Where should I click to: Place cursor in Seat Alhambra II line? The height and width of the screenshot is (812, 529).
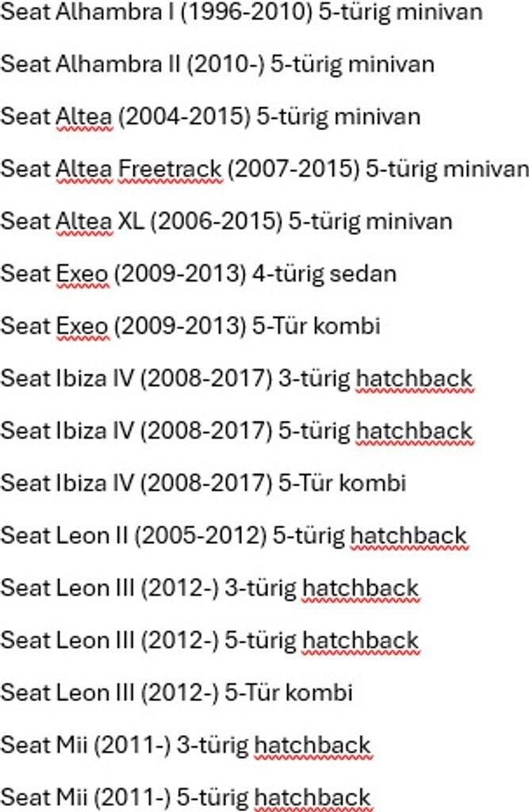217,64
